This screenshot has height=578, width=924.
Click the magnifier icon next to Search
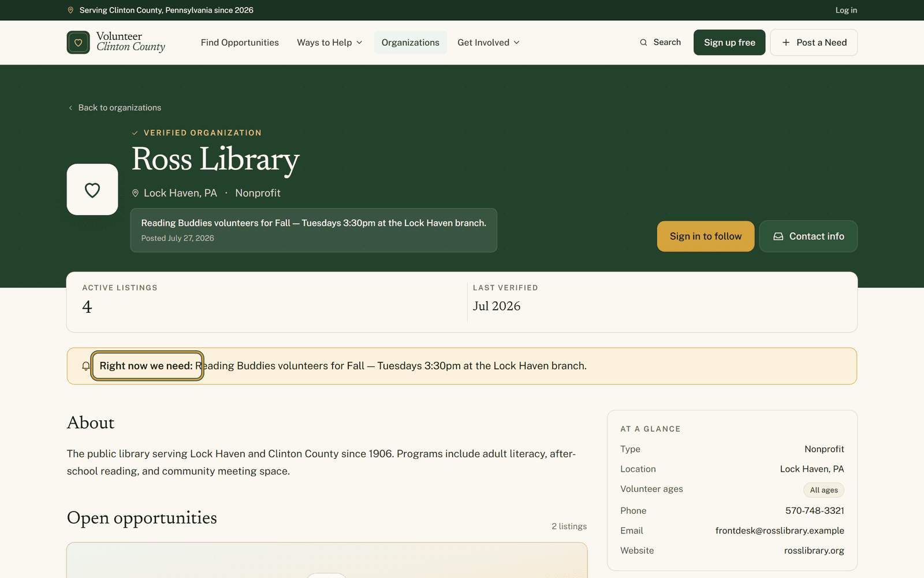(x=643, y=42)
